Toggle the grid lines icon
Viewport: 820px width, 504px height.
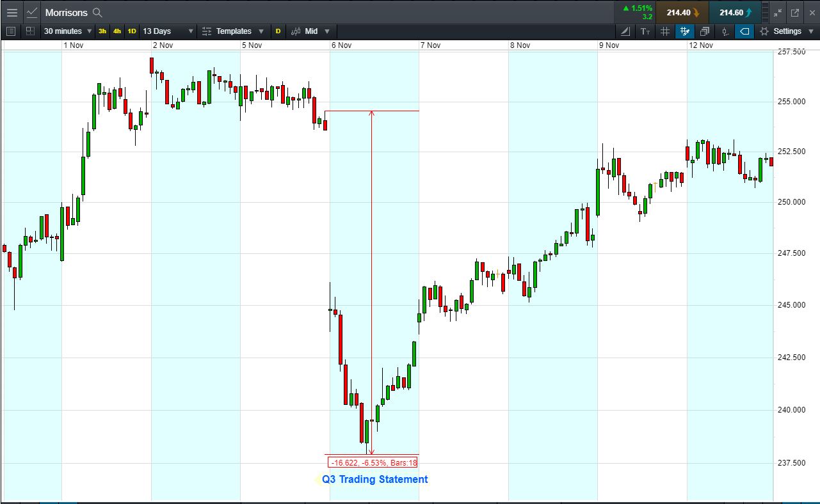tap(665, 31)
